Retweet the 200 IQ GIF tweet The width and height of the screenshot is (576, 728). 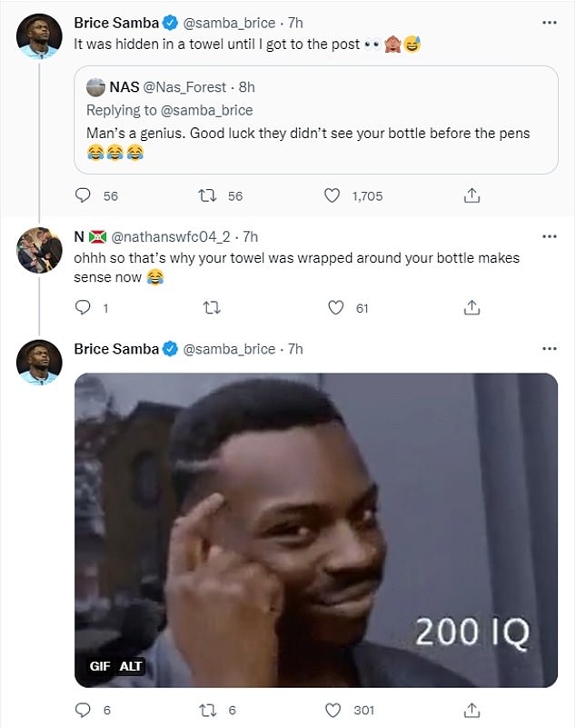(207, 710)
